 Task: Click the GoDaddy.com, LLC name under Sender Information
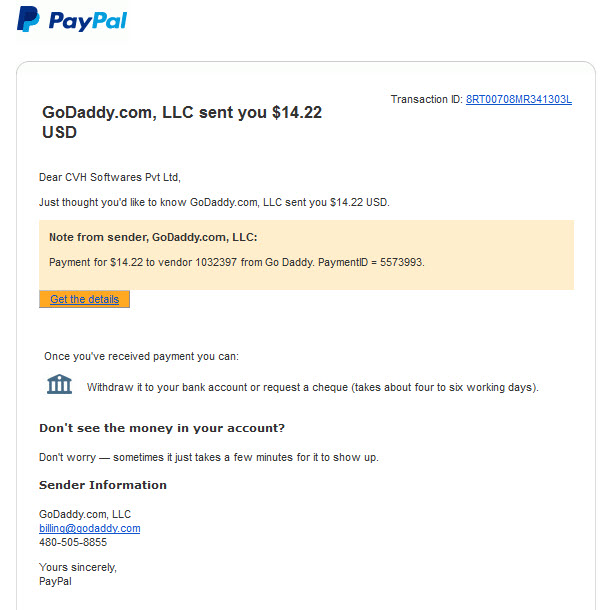click(85, 514)
